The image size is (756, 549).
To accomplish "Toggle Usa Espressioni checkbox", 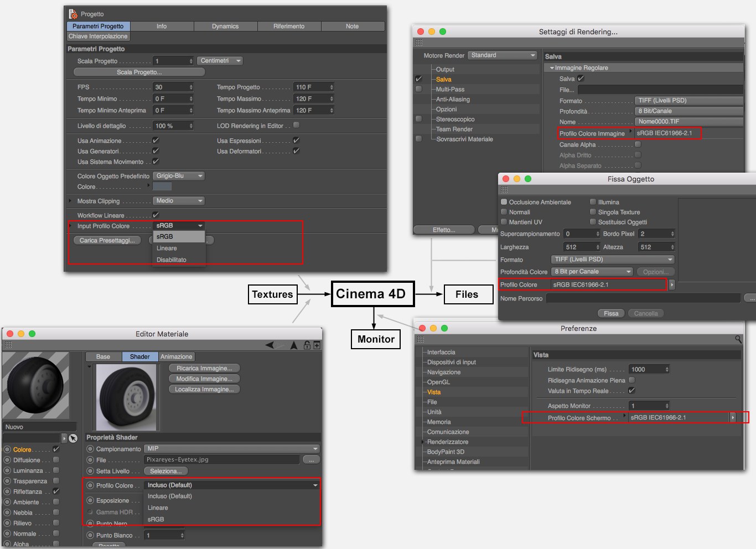I will [x=296, y=141].
